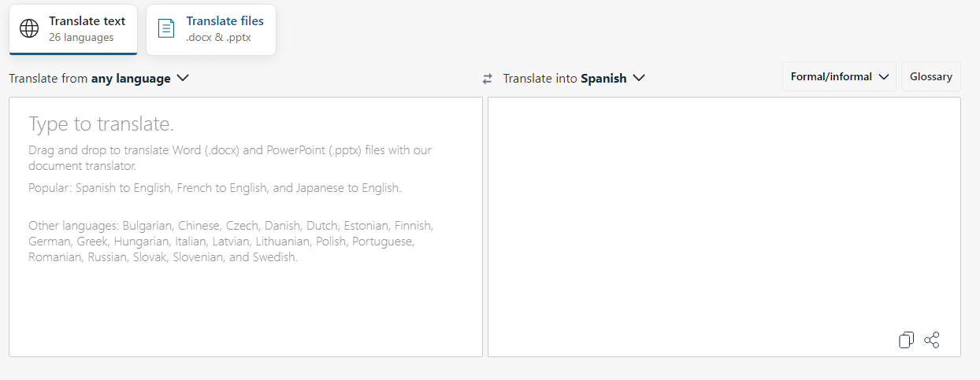
Task: Click inside the empty translation output panel
Action: pos(723,212)
